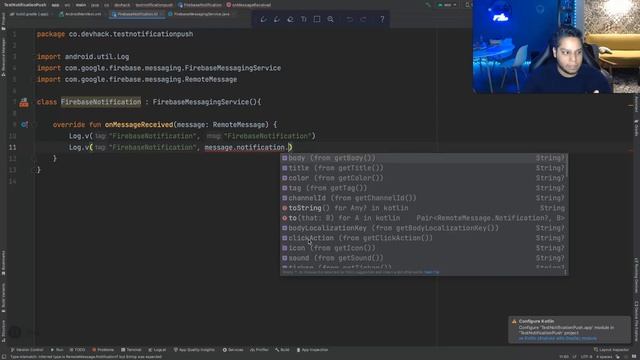Click the webcam video overlay
The width and height of the screenshot is (640, 360).
(x=556, y=47)
